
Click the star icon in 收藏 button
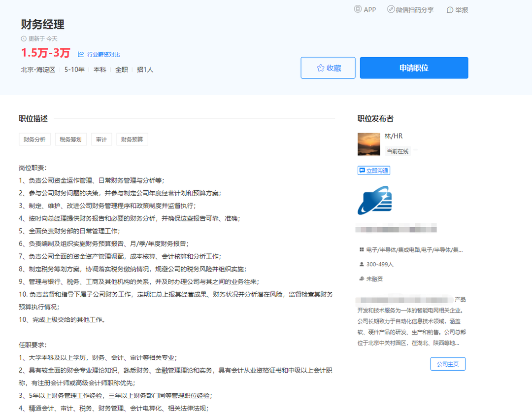(320, 68)
